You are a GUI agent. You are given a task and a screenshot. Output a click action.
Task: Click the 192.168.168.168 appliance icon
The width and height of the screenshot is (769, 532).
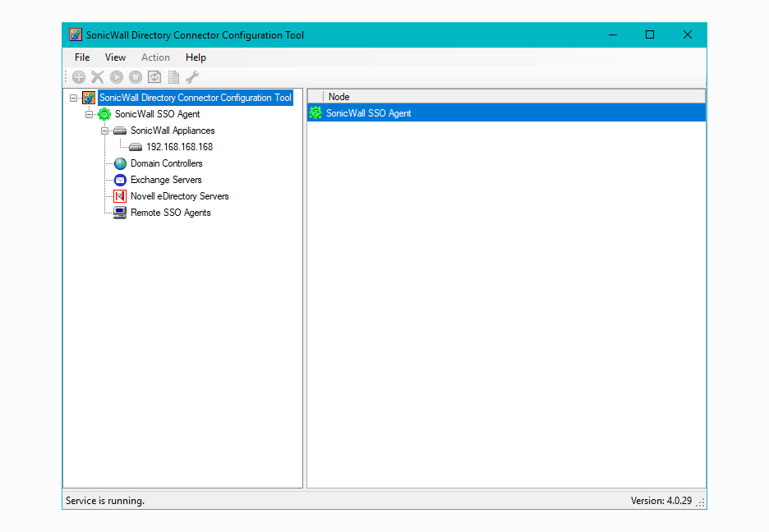coord(136,147)
